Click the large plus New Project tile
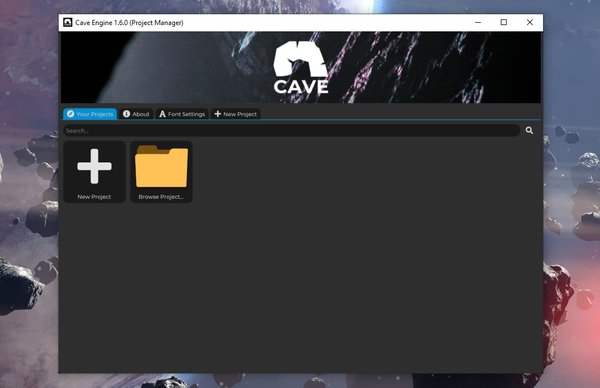The image size is (600, 388). 95,172
